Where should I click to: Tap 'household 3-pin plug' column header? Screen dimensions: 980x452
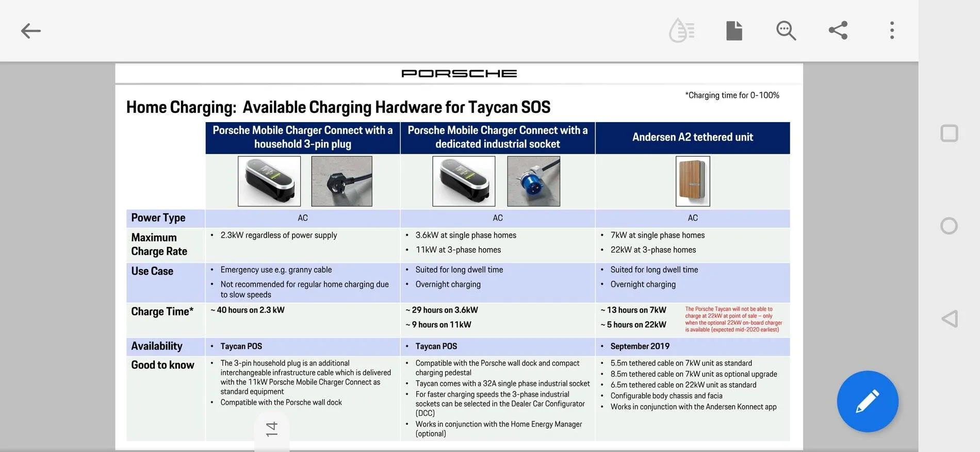tap(303, 138)
